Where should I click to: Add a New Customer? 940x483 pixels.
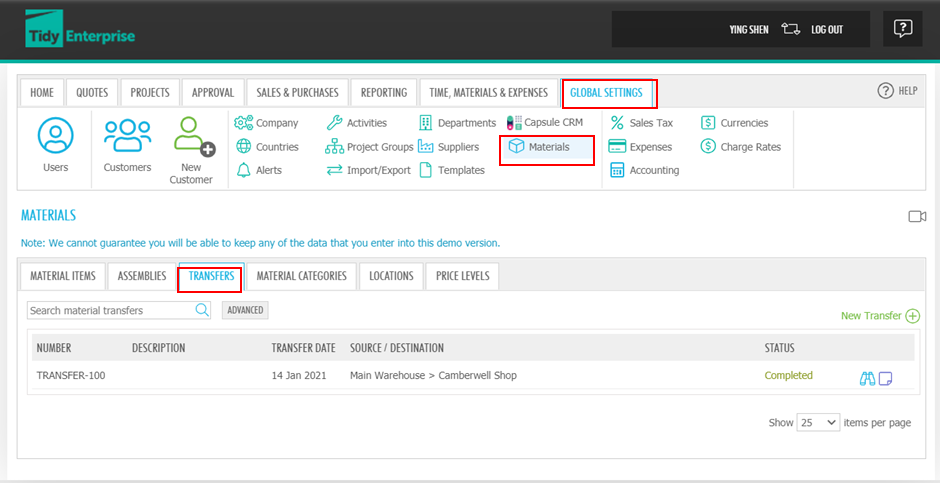click(191, 149)
